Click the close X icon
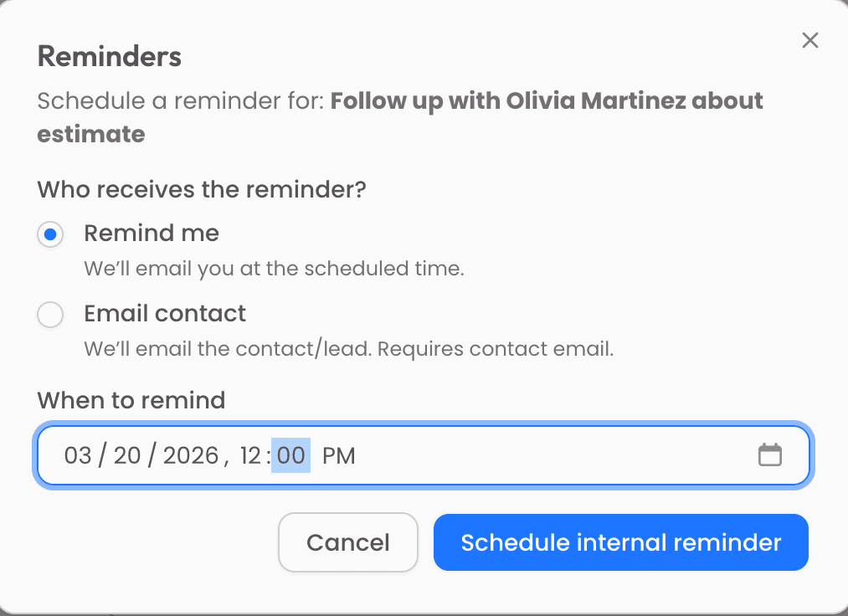This screenshot has width=848, height=616. (x=809, y=40)
